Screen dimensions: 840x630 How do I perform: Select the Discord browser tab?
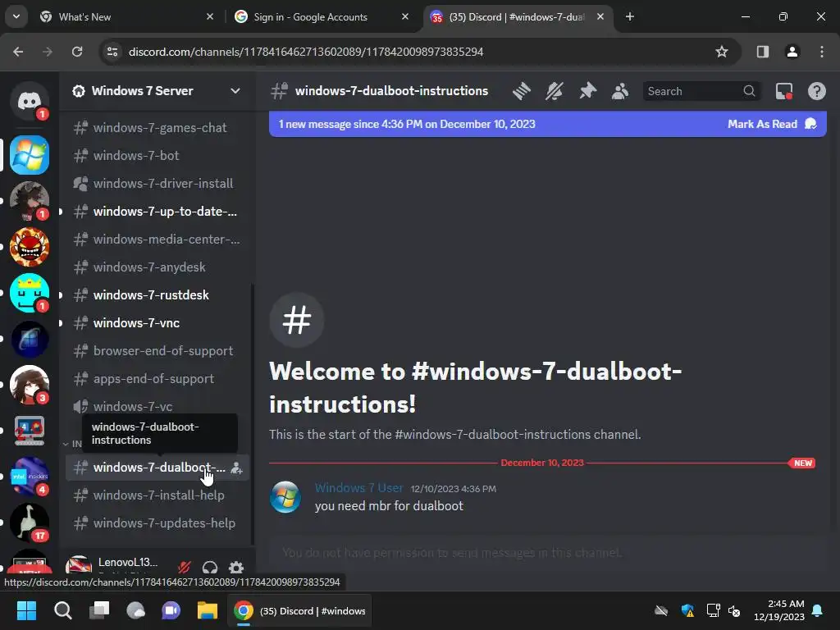(x=516, y=17)
